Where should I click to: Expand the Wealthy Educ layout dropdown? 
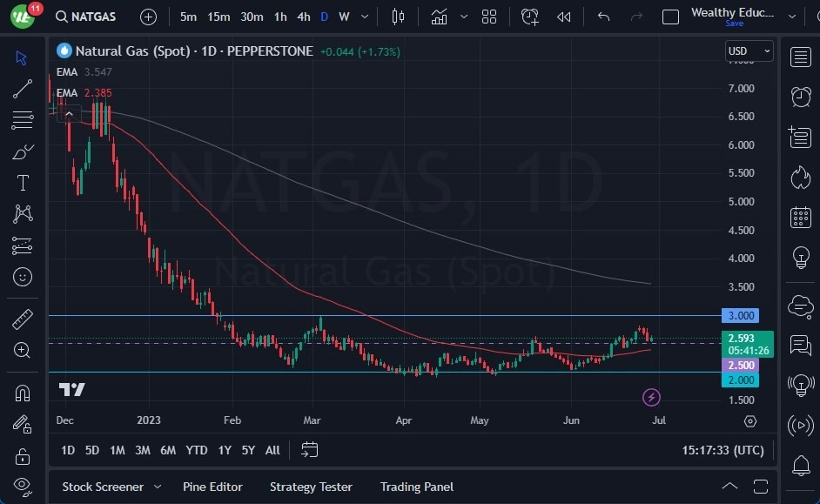[792, 17]
